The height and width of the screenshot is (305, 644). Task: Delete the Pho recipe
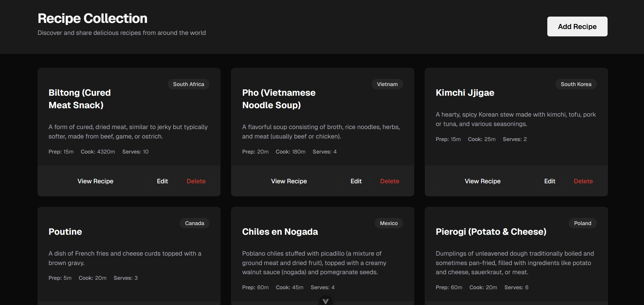coord(390,181)
